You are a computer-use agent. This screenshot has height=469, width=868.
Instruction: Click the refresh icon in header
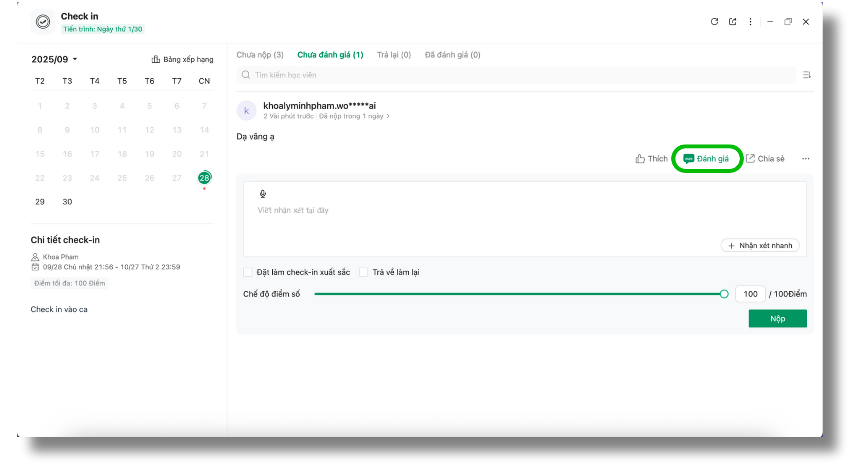pyautogui.click(x=714, y=22)
